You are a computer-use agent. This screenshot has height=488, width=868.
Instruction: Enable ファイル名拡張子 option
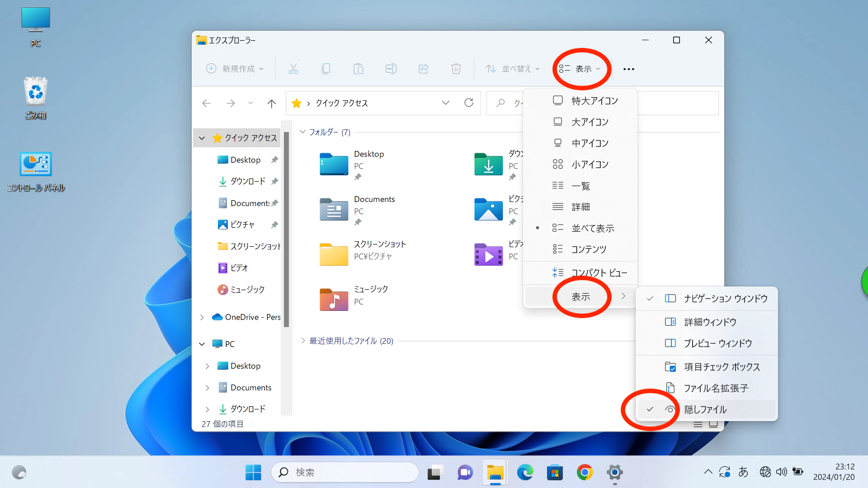707,388
